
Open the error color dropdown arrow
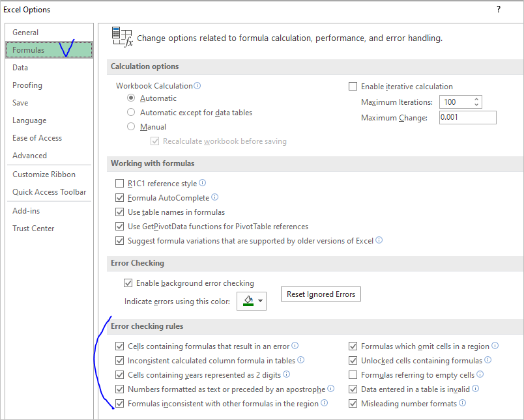(260, 301)
